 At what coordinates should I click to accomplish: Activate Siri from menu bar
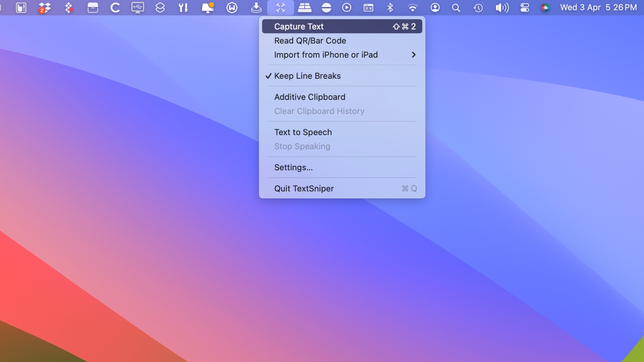pyautogui.click(x=545, y=8)
